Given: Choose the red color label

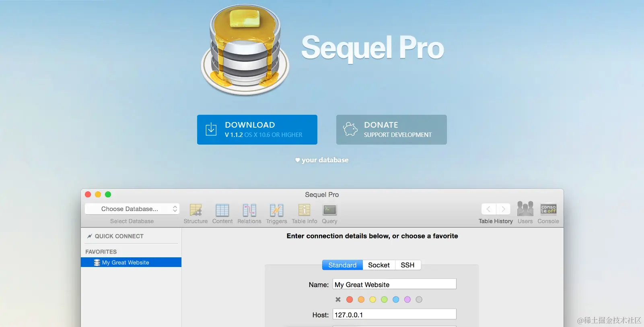Looking at the screenshot, I should pyautogui.click(x=350, y=300).
